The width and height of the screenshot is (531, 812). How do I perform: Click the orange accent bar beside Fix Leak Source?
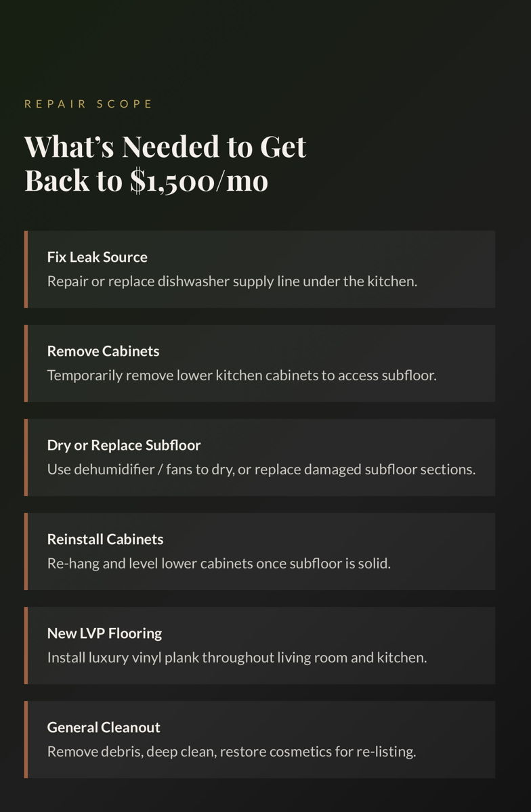26,269
